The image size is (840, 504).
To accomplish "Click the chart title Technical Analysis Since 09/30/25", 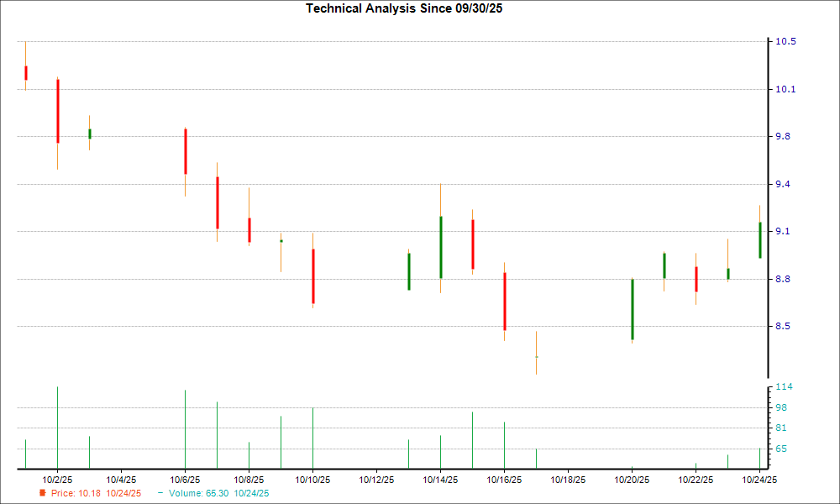I will pyautogui.click(x=406, y=8).
